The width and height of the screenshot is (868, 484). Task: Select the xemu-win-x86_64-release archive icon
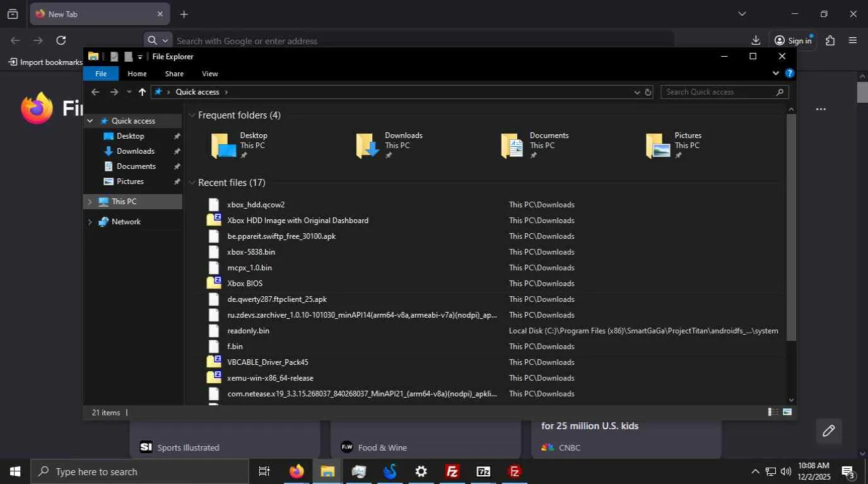tap(214, 378)
